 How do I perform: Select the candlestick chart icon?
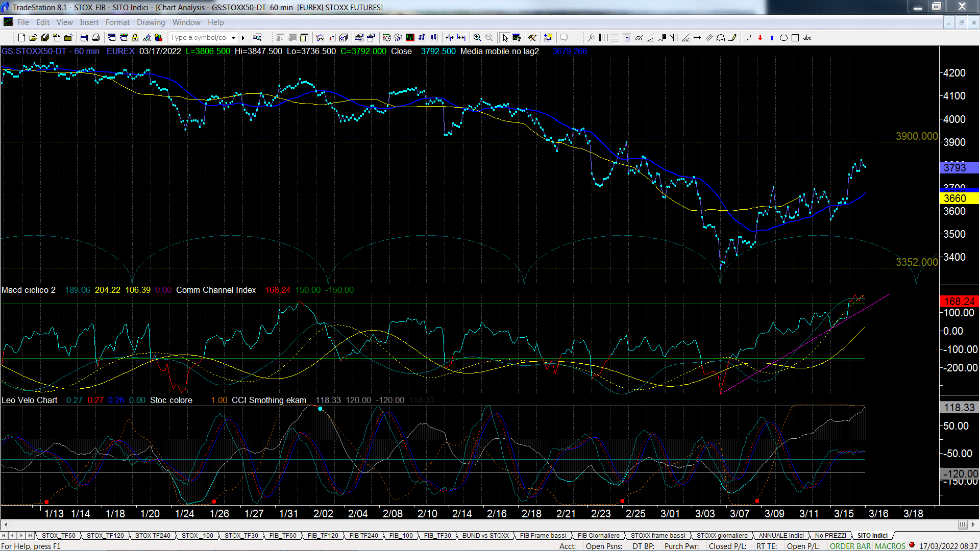pos(434,38)
